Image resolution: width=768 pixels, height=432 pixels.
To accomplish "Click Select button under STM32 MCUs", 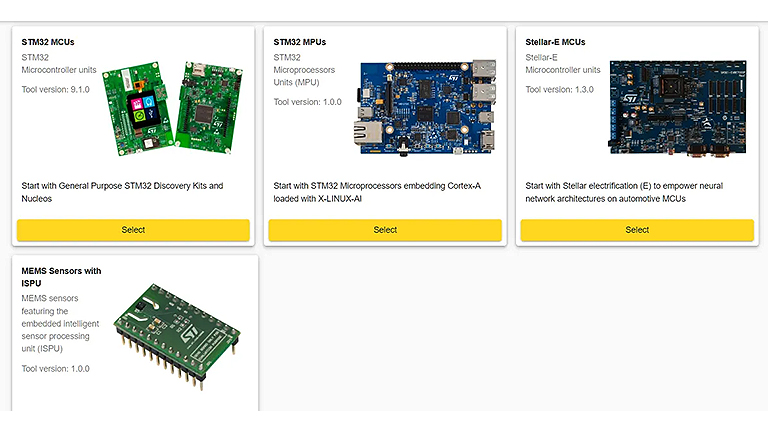I will click(x=133, y=230).
